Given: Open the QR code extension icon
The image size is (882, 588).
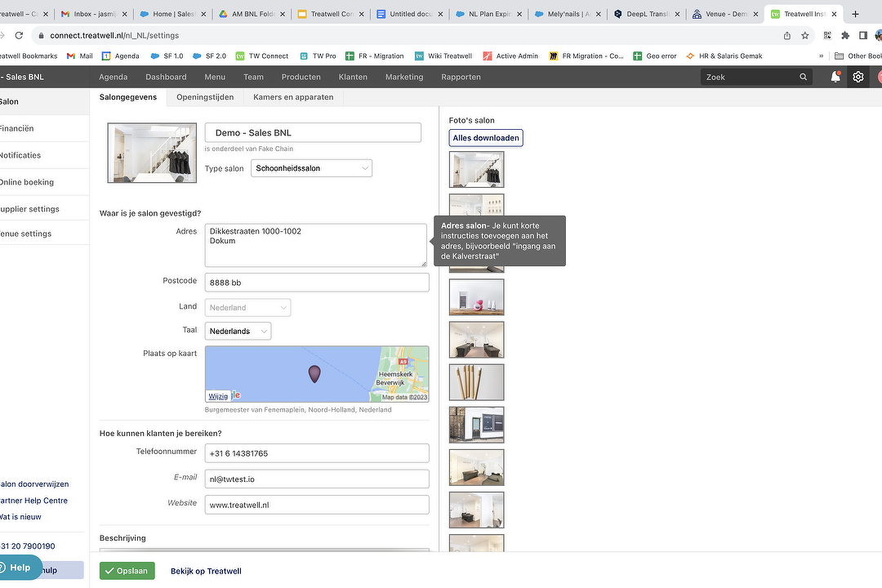Looking at the screenshot, I should (826, 35).
